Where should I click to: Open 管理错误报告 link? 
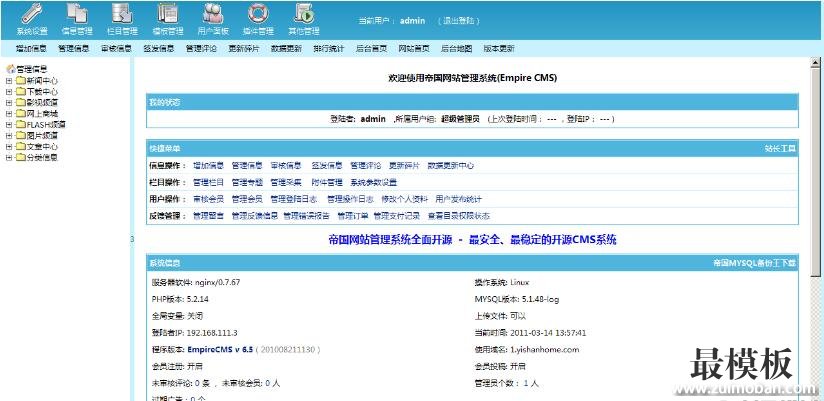coord(306,216)
